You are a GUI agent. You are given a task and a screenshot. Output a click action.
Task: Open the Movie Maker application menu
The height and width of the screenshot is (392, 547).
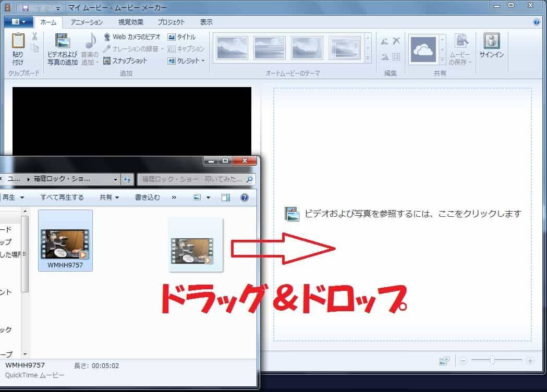pos(18,22)
